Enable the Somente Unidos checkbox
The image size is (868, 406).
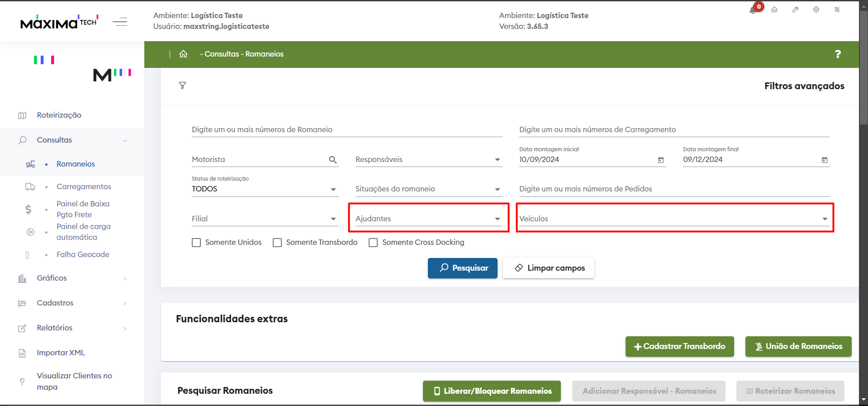tap(196, 243)
